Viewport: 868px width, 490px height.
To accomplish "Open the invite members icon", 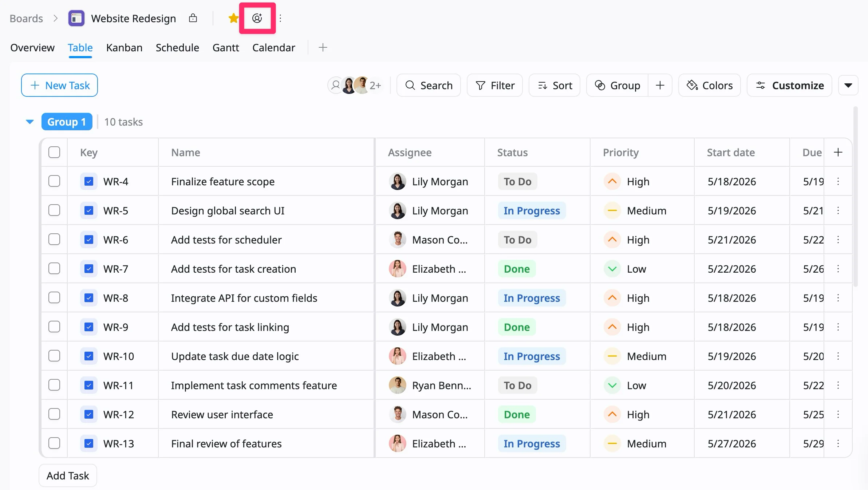I will point(257,18).
